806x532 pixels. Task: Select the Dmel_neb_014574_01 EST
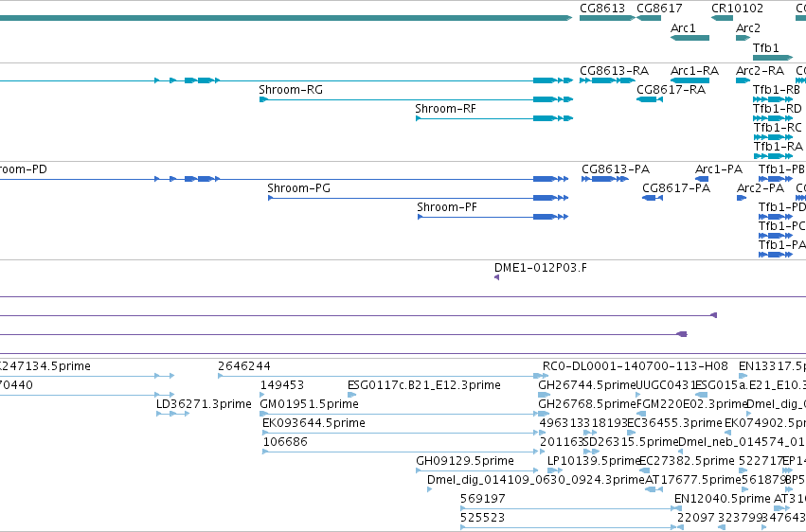(x=681, y=452)
